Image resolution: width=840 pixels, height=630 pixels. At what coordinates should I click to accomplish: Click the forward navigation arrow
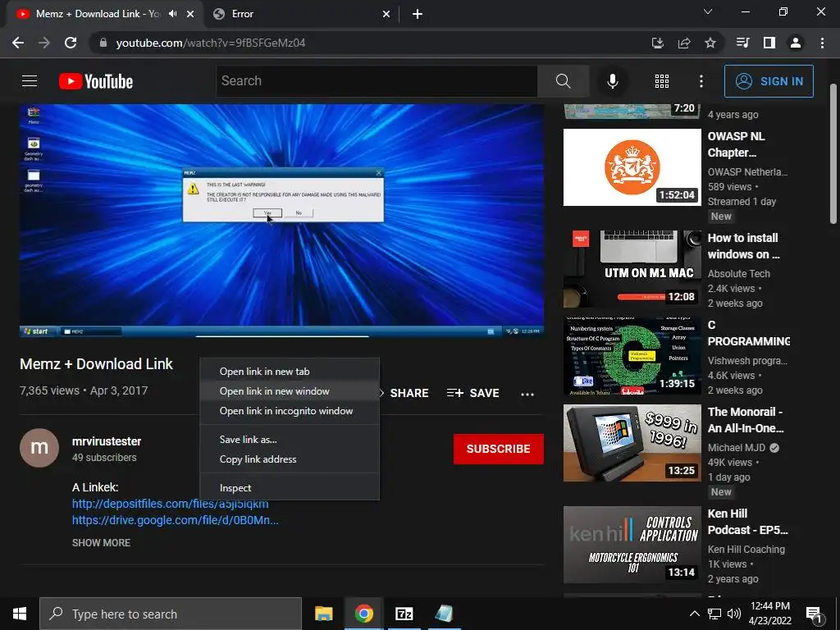click(x=44, y=43)
